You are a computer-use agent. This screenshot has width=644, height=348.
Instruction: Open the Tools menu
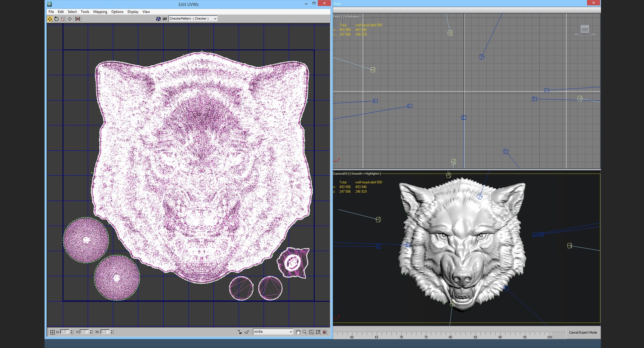coord(85,12)
